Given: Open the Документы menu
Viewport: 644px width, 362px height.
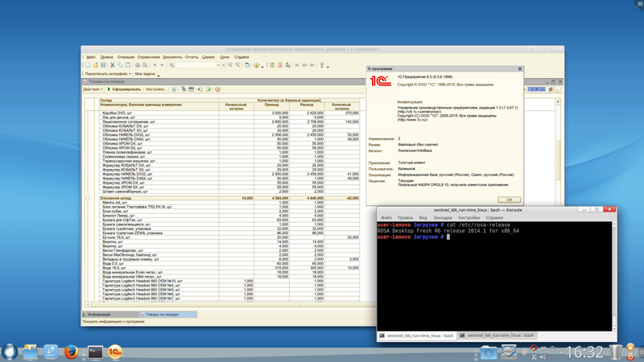Looking at the screenshot, I should (x=172, y=57).
